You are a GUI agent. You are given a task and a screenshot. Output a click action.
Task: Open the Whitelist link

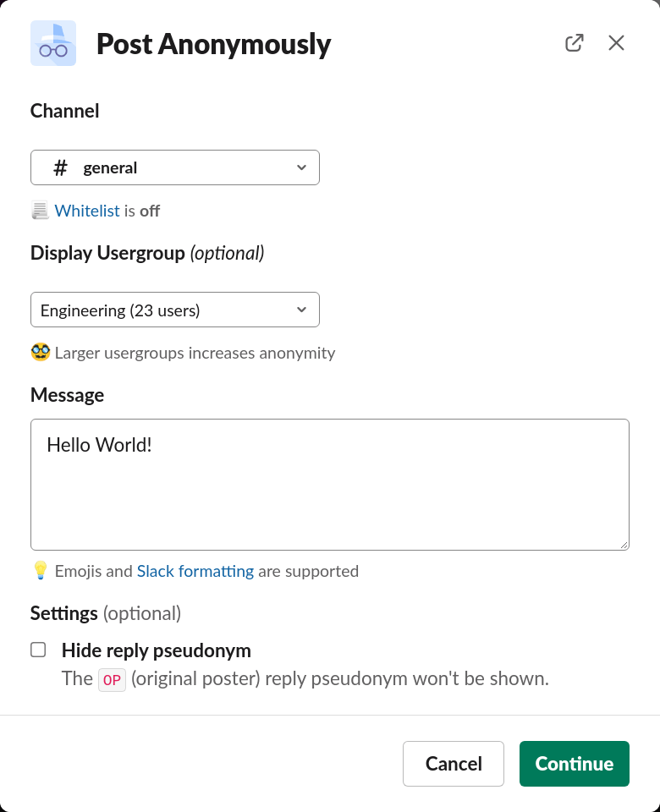pos(87,211)
